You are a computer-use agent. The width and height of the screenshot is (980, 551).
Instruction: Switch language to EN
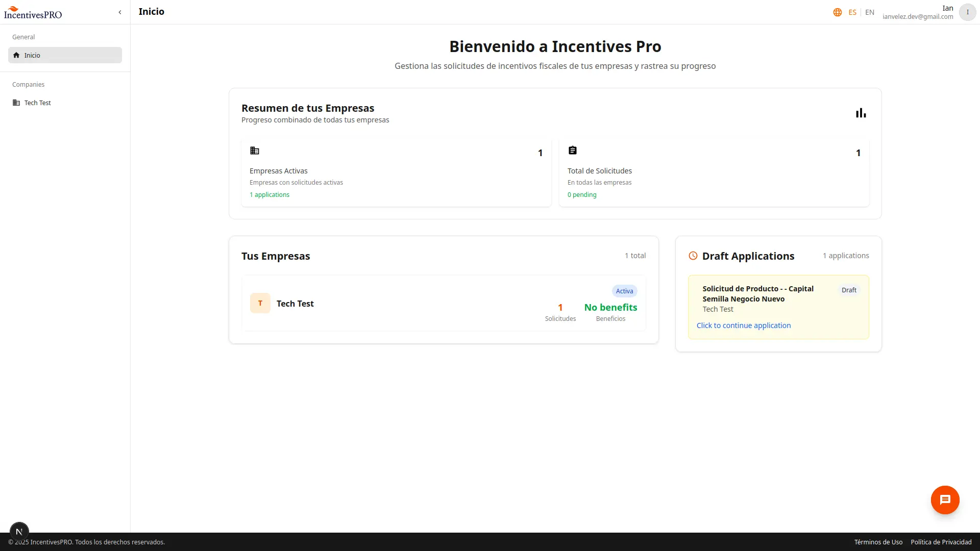click(870, 12)
